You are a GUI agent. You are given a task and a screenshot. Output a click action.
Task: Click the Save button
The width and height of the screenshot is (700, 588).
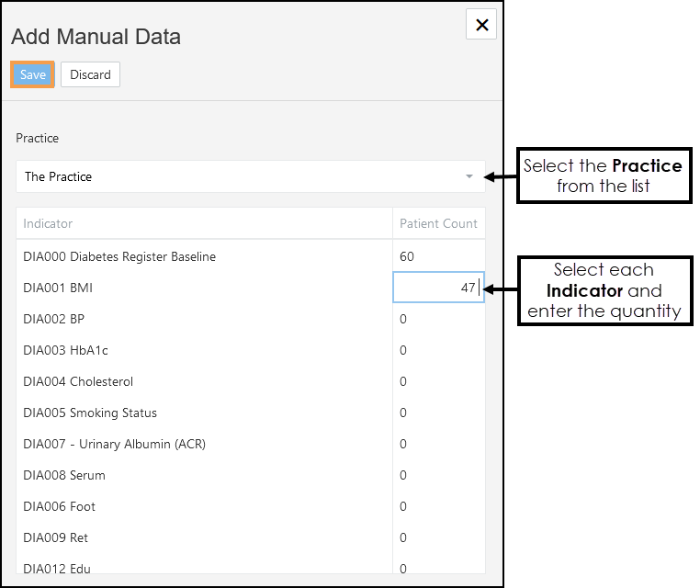33,74
